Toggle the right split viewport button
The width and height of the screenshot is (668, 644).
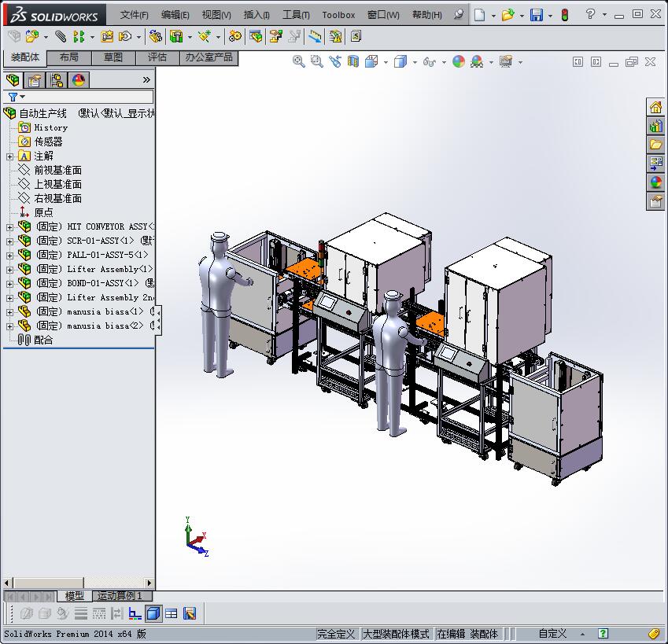pos(596,62)
